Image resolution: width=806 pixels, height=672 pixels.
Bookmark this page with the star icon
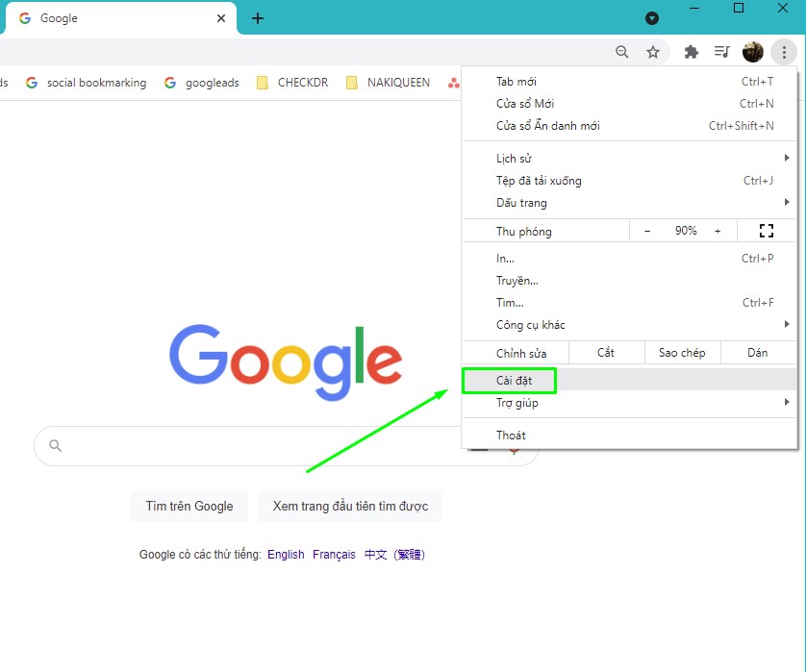point(653,52)
